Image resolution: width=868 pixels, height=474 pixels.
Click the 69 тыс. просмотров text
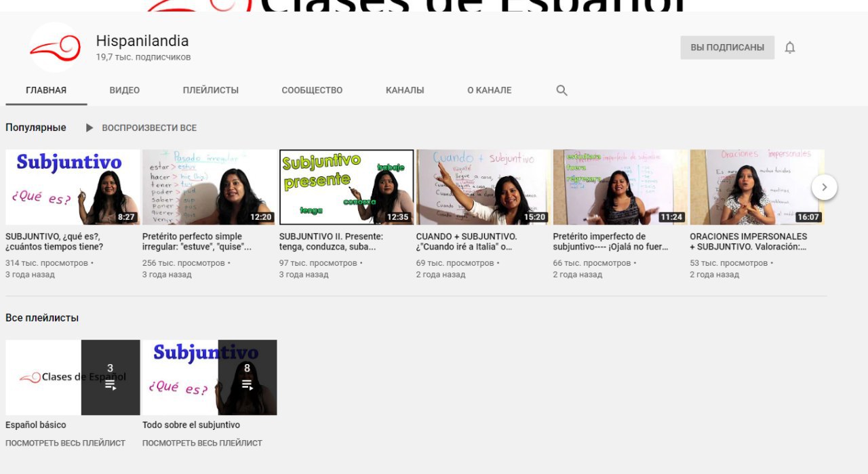tap(456, 263)
